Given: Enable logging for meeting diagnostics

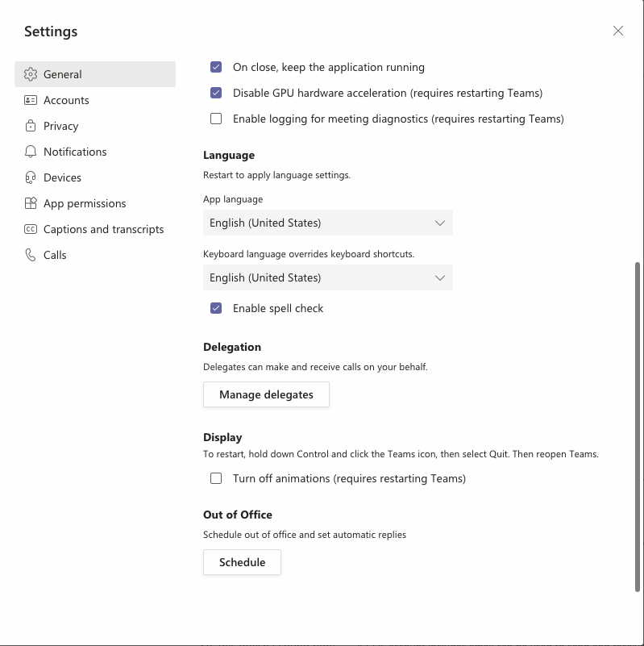Looking at the screenshot, I should tap(216, 119).
